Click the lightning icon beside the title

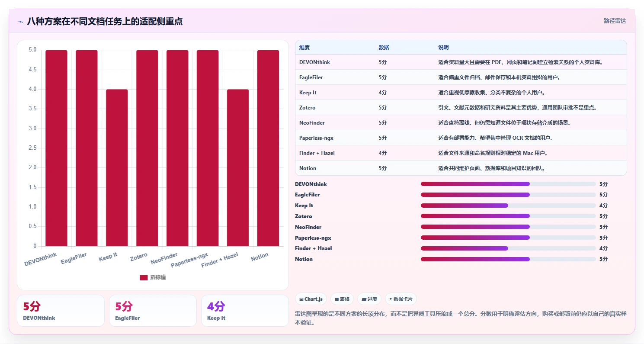[20, 22]
